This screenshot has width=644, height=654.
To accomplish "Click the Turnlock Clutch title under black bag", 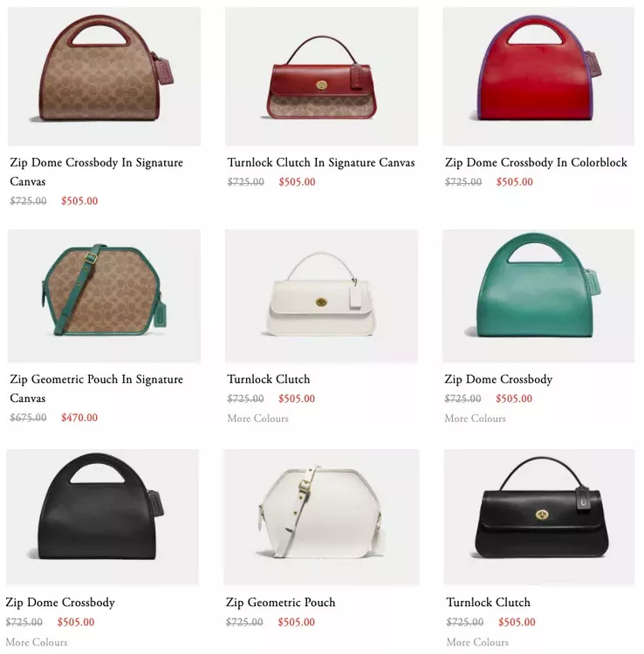I will (x=489, y=603).
